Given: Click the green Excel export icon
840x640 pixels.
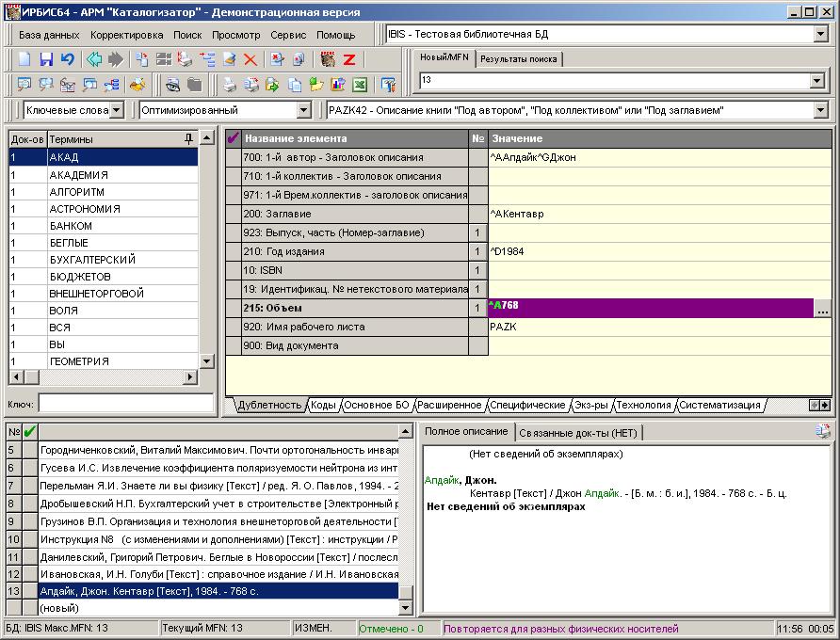Looking at the screenshot, I should [x=359, y=86].
